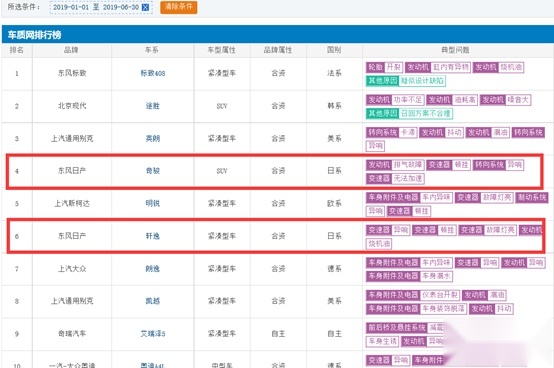
Task: Select the 变速器 顿挫 tag in 奇骏 row
Action: (448, 165)
